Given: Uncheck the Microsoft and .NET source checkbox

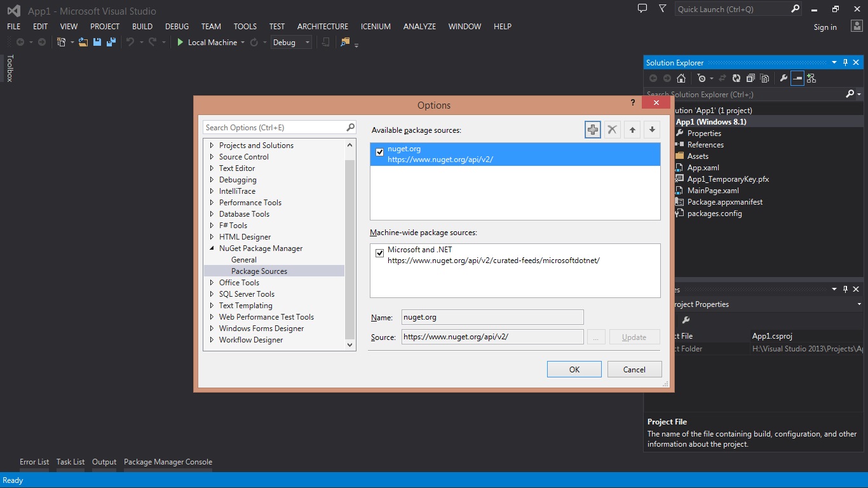Looking at the screenshot, I should pyautogui.click(x=380, y=254).
